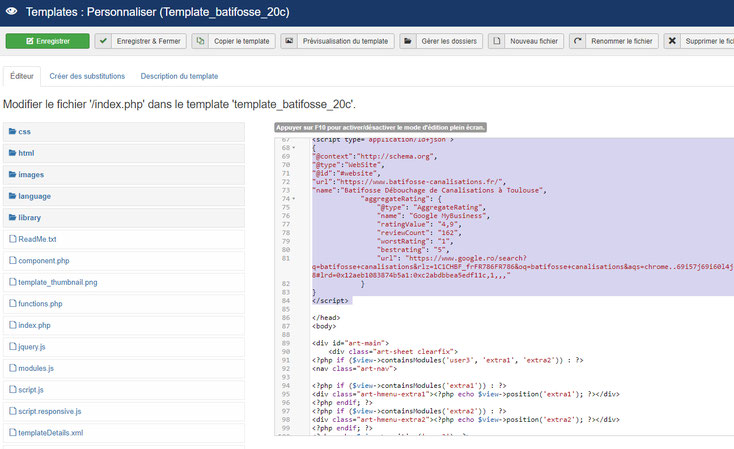Screen dimensions: 734x449
Task: Switch to the Éditeur tab
Action: (22, 76)
